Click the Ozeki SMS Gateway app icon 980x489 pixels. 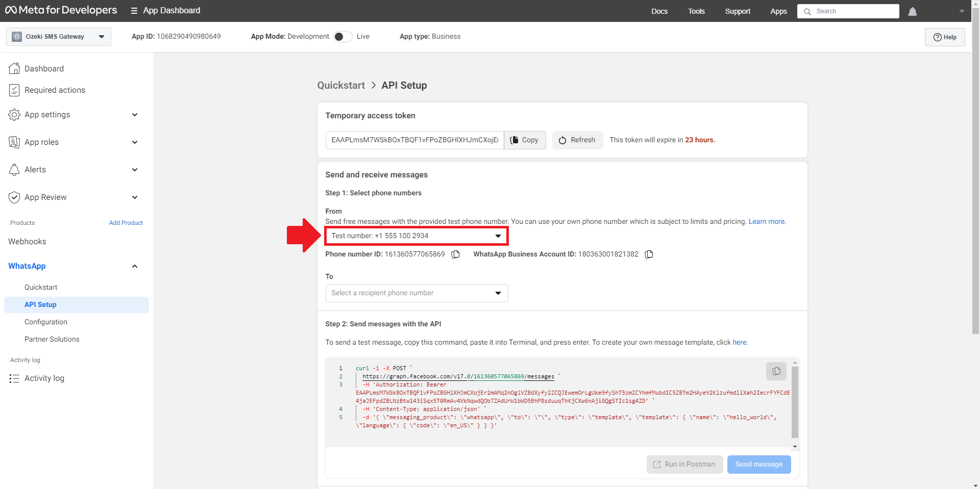(17, 37)
